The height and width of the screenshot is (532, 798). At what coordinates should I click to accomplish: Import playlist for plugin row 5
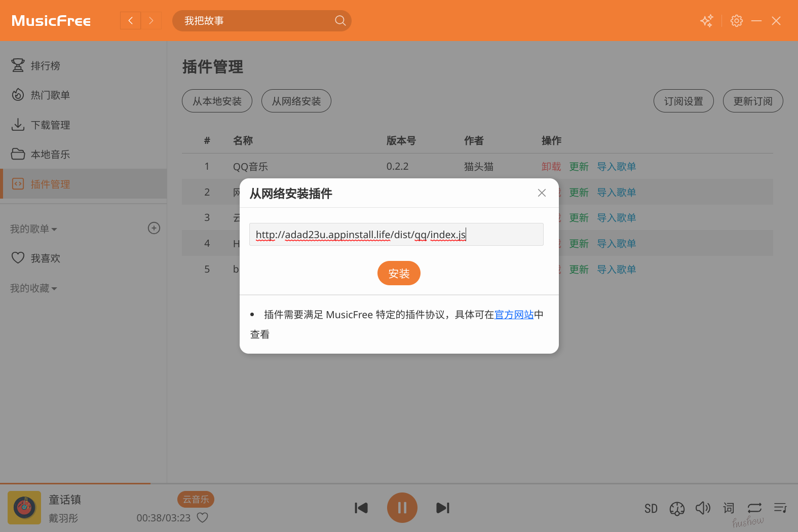coord(617,270)
